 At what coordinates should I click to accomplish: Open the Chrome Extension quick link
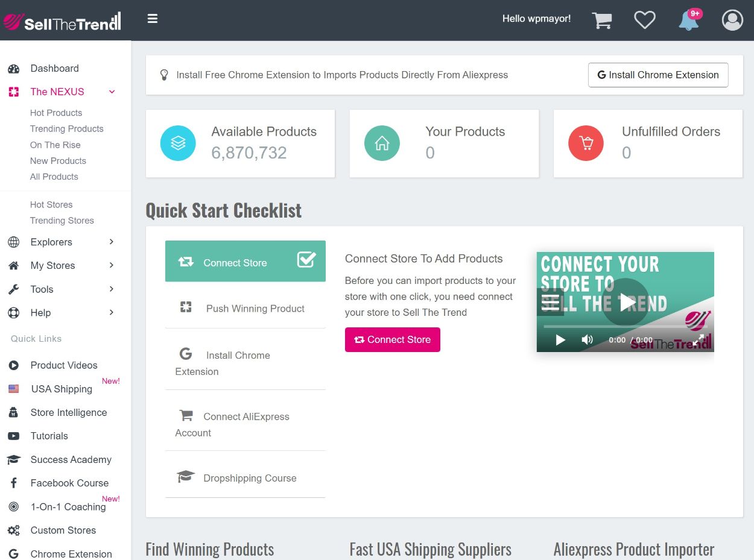pyautogui.click(x=71, y=554)
